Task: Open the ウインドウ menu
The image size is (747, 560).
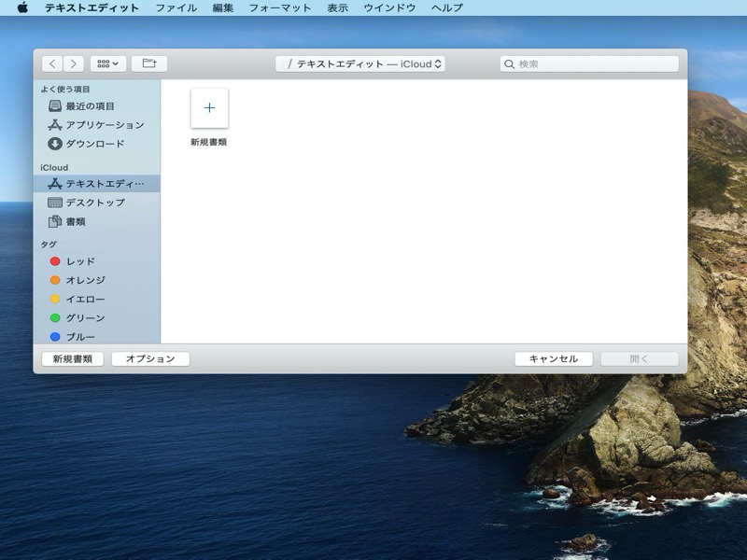Action: [389, 7]
